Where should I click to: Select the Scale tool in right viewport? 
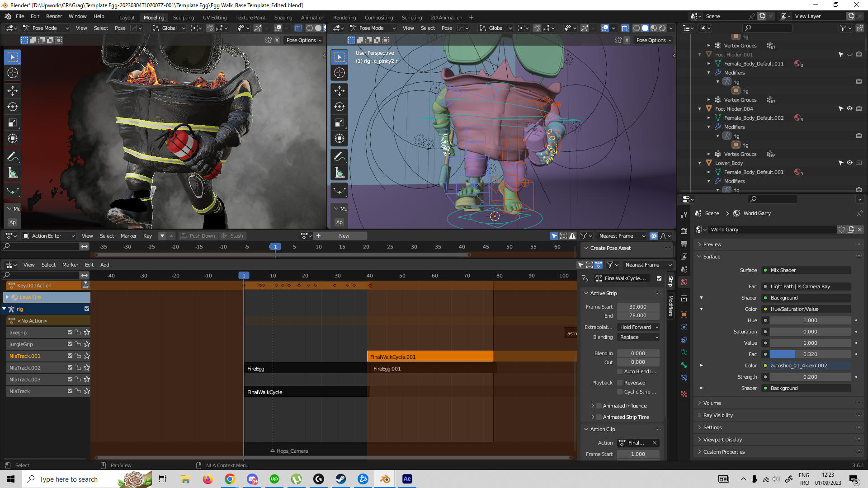[340, 123]
